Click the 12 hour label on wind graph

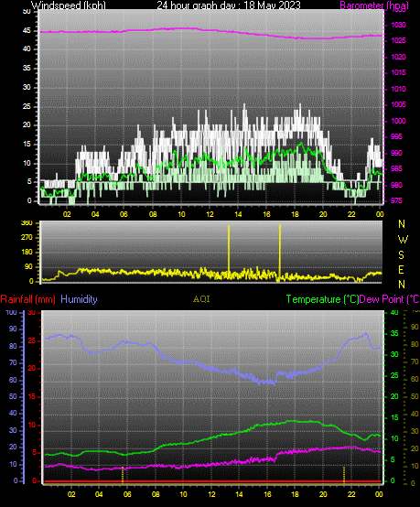[x=210, y=214]
